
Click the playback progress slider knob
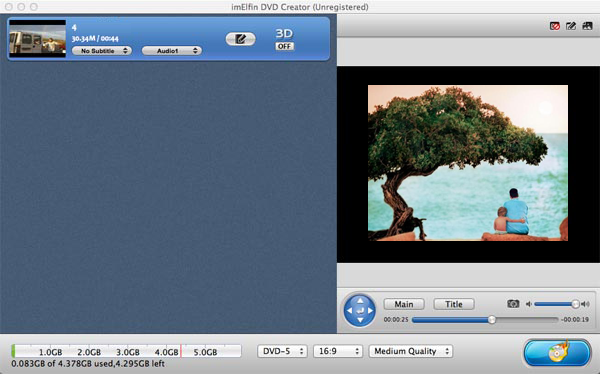click(x=492, y=319)
